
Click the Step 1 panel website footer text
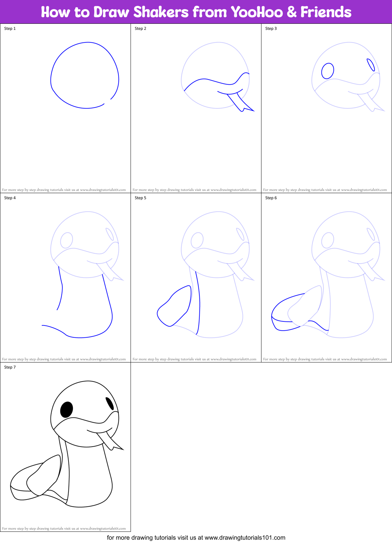(64, 190)
